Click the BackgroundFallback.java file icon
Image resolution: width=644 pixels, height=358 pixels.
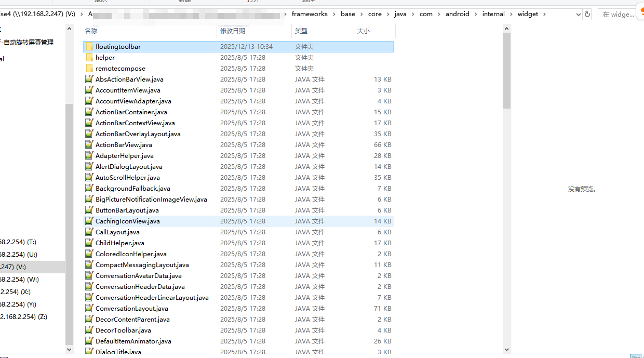click(x=89, y=189)
